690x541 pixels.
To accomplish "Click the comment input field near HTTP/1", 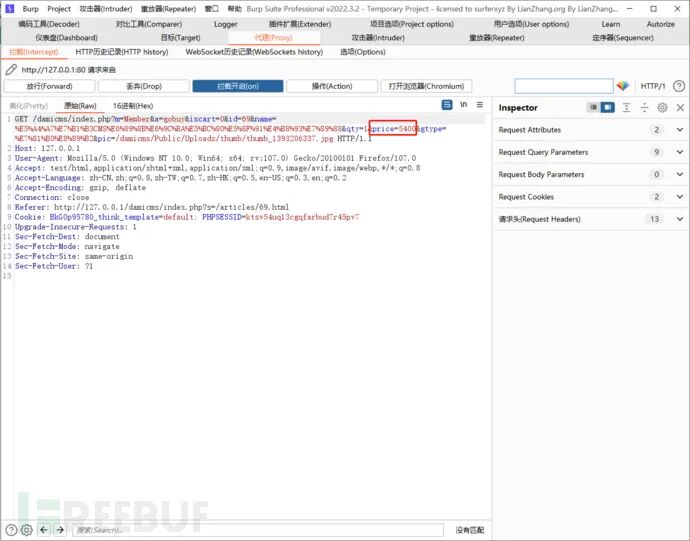I will click(x=564, y=86).
